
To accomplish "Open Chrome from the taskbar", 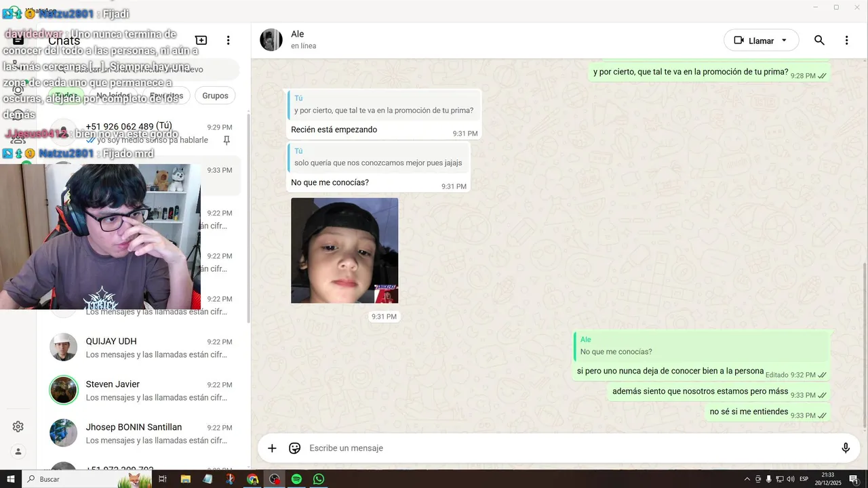I will point(252,479).
